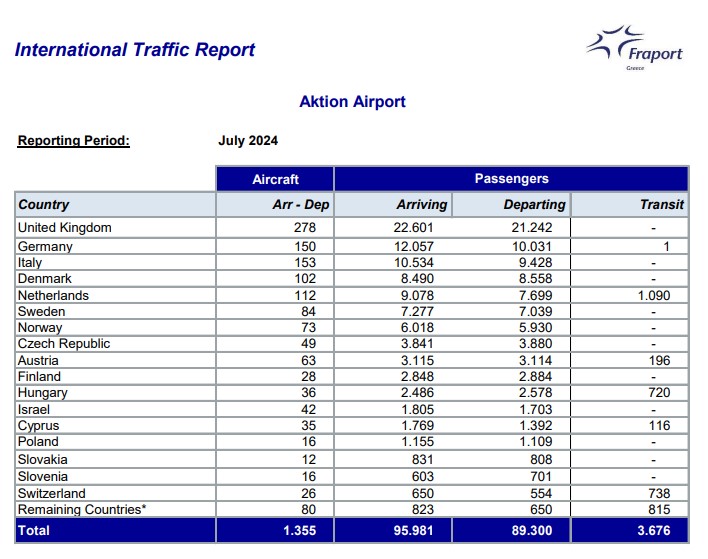Click United Kingdom arriving value 22.601

(413, 228)
